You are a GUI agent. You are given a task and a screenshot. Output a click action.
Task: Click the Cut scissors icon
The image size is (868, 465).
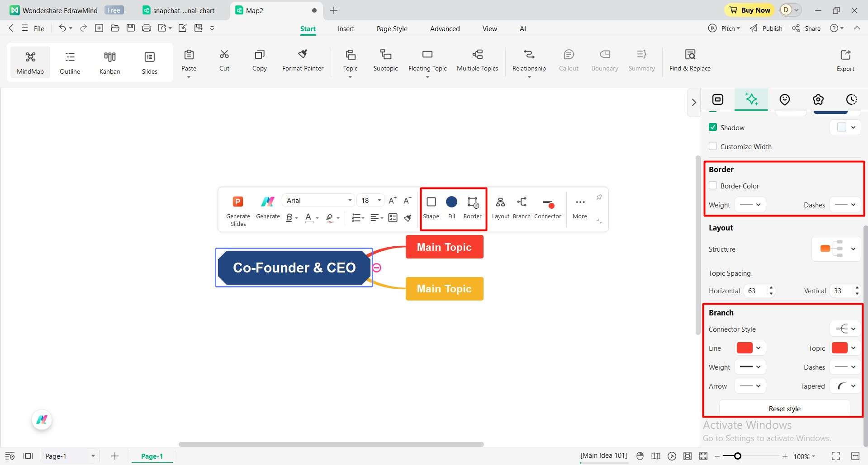tap(224, 54)
